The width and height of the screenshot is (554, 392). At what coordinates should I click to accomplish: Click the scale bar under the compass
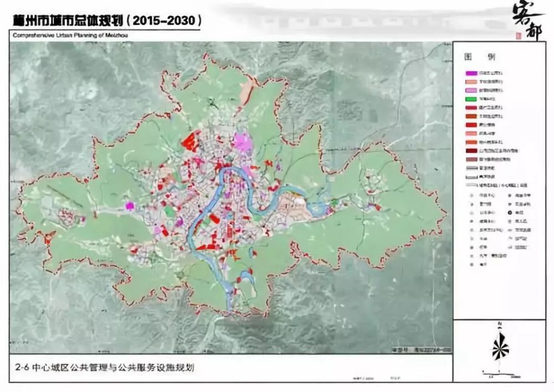[x=501, y=374]
